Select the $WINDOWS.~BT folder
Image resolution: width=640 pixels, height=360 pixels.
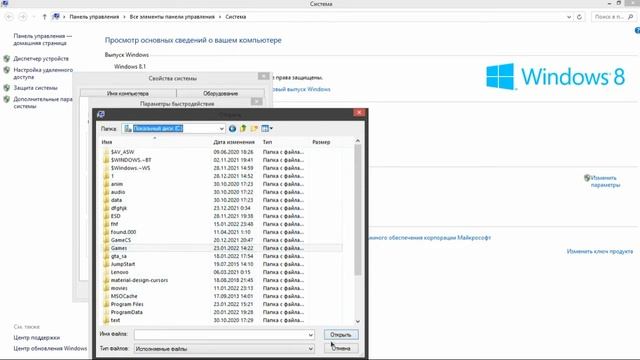(131, 160)
